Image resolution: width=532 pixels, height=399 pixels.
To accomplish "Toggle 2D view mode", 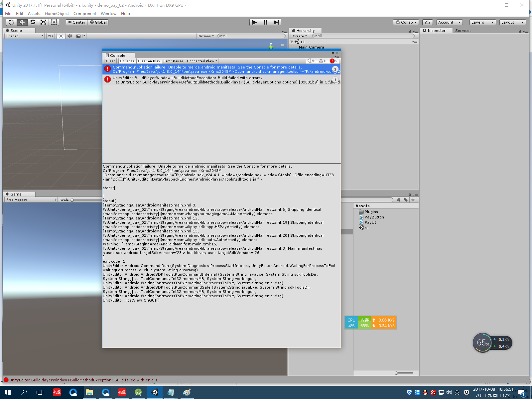I will (50, 36).
